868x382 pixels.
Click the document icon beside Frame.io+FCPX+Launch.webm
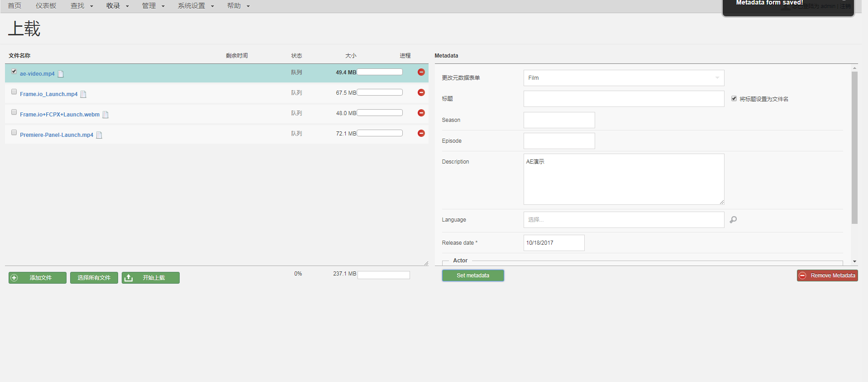(105, 115)
